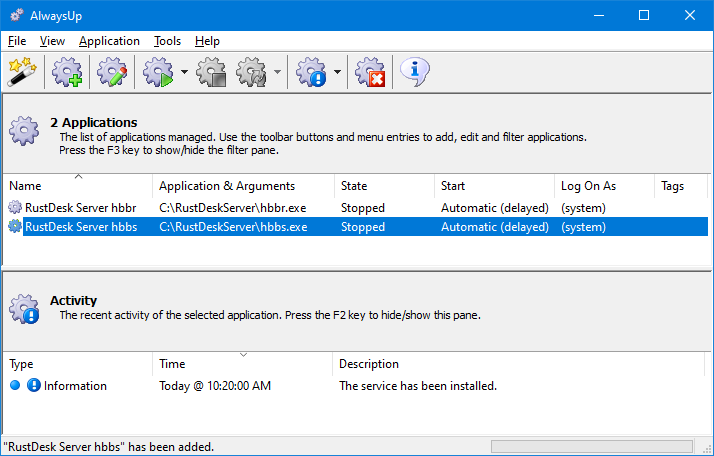Viewport: 714px width, 456px height.
Task: Click the status bar 'has been added' message
Action: (x=108, y=446)
